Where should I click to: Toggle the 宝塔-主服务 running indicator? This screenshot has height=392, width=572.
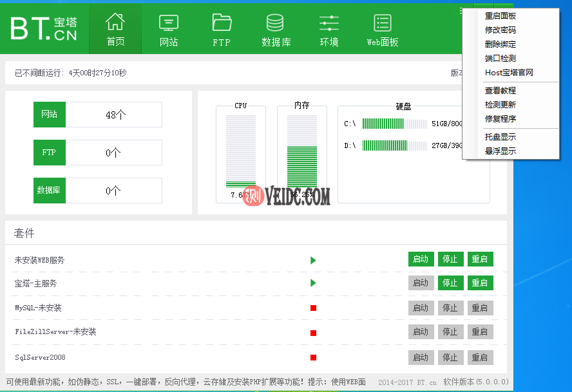(x=313, y=283)
